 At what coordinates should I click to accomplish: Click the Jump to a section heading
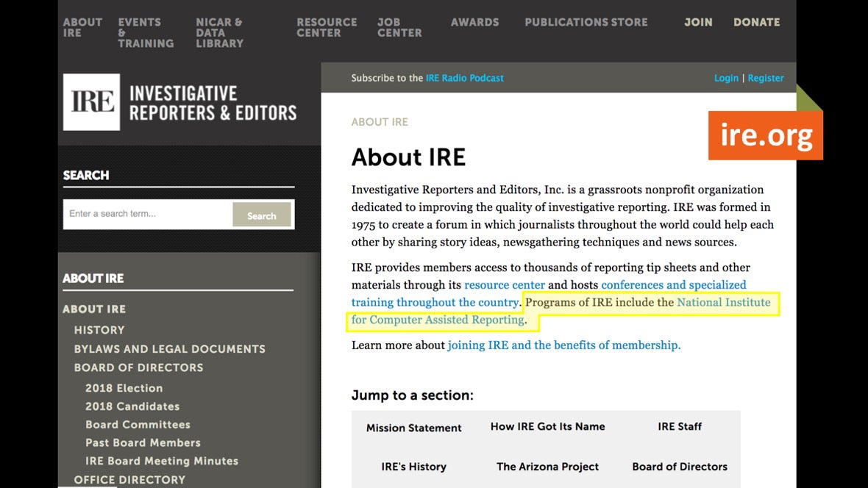(413, 395)
